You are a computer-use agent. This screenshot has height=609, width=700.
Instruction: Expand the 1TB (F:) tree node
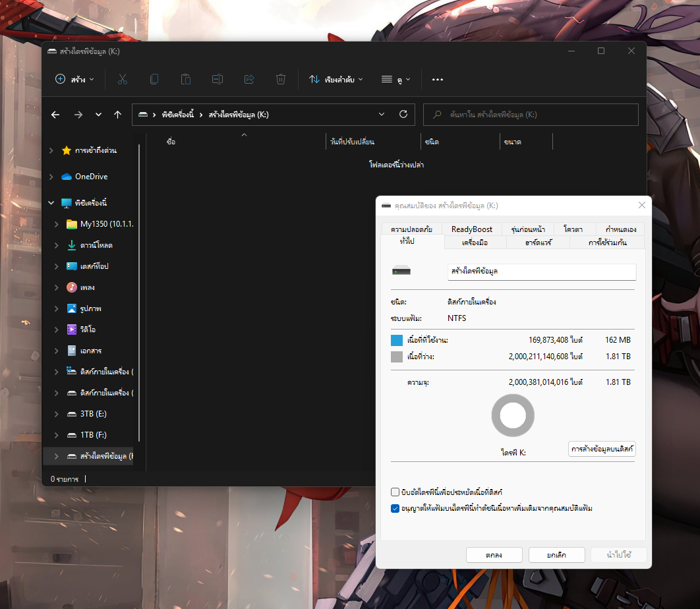[57, 435]
